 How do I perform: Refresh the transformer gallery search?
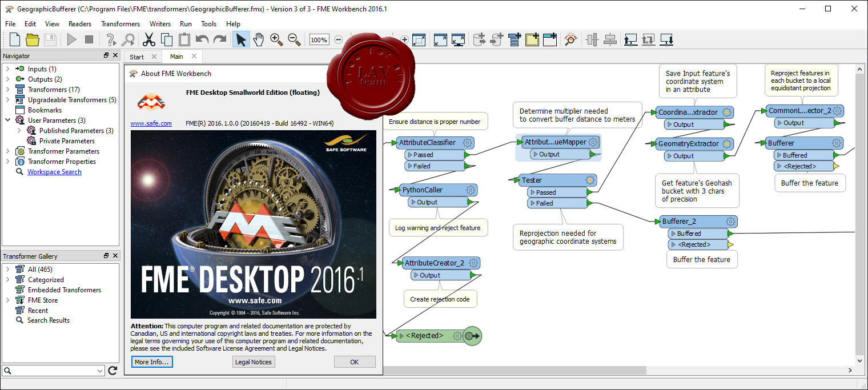tap(112, 371)
